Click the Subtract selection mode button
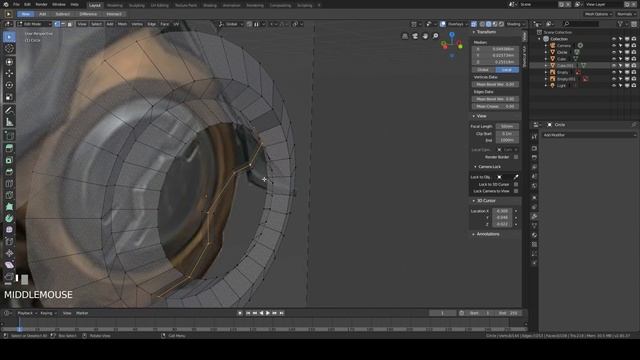 (62, 14)
